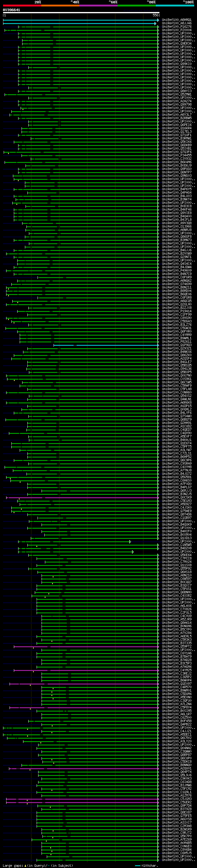Image resolution: width=197 pixels, height=868 pixels.
Task: Click the UniRef100_Q0CSK9 entry
Action: [x=177, y=498]
